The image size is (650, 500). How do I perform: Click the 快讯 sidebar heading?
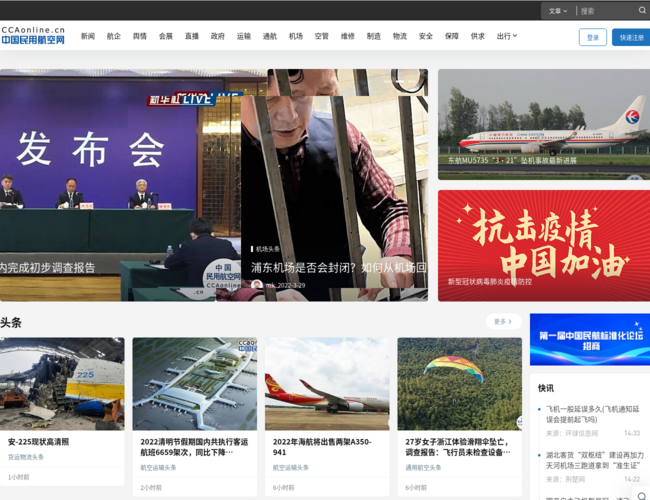pyautogui.click(x=546, y=388)
